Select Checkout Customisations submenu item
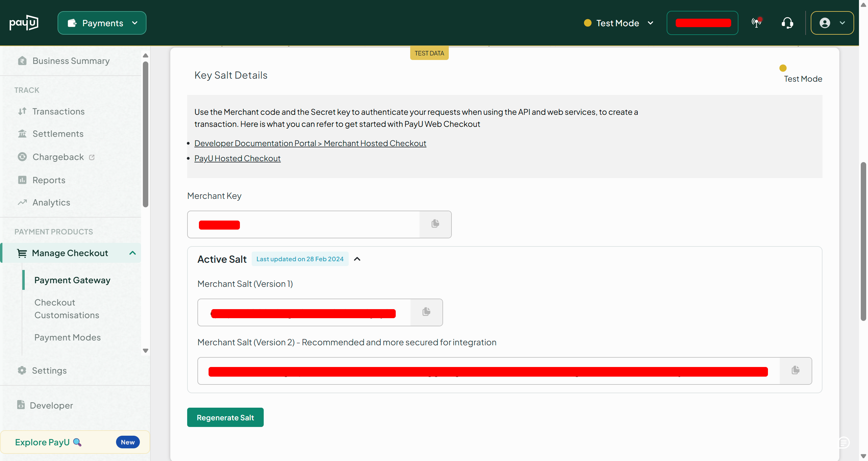868x461 pixels. pyautogui.click(x=67, y=309)
